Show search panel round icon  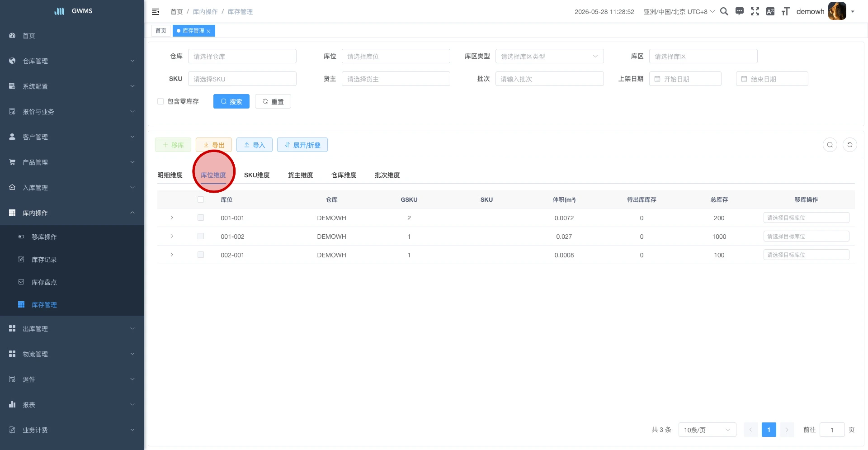point(830,145)
